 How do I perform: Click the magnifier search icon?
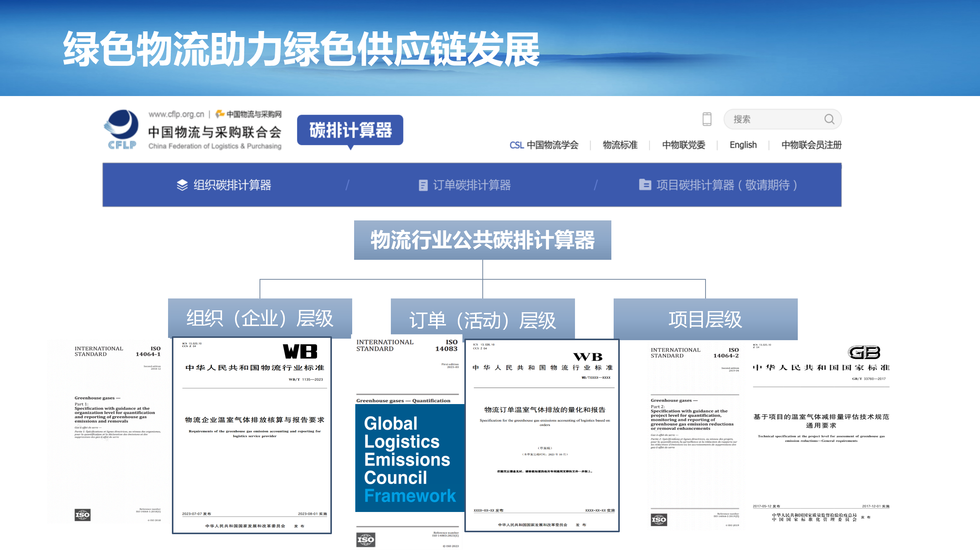pyautogui.click(x=829, y=119)
